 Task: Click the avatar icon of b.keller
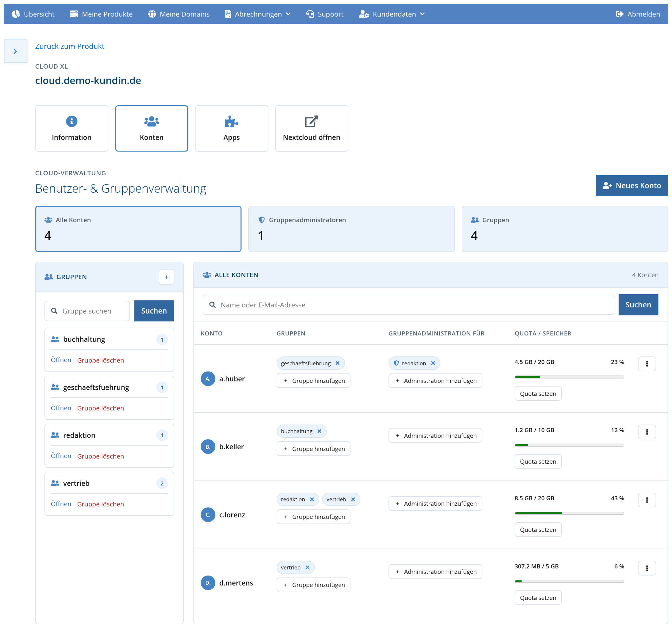[208, 447]
